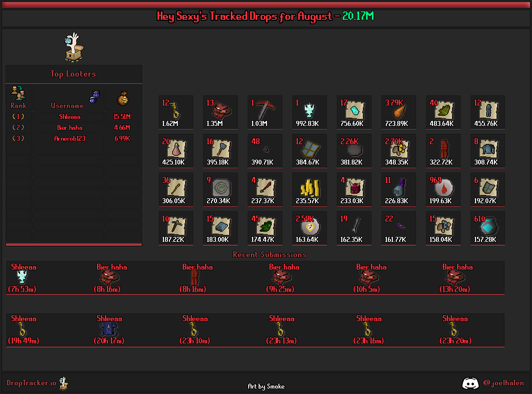Click the Art by Smoke credit
Image resolution: width=532 pixels, height=394 pixels.
coord(266,386)
